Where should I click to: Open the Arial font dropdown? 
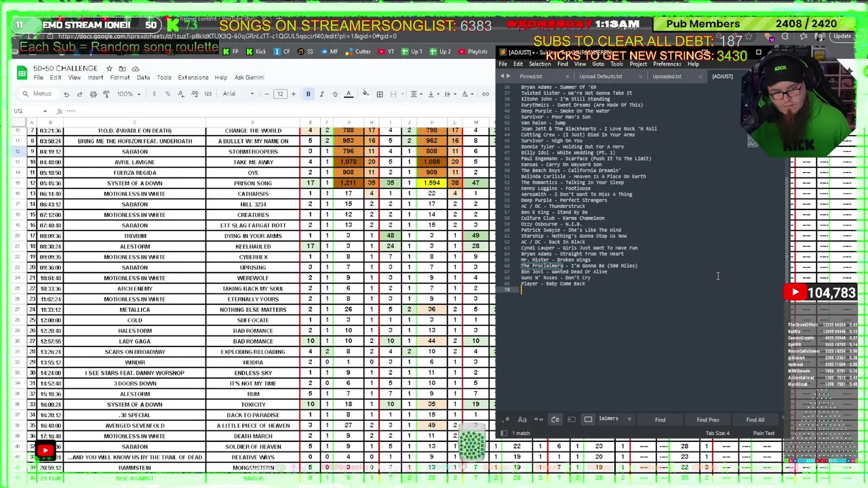(238, 94)
